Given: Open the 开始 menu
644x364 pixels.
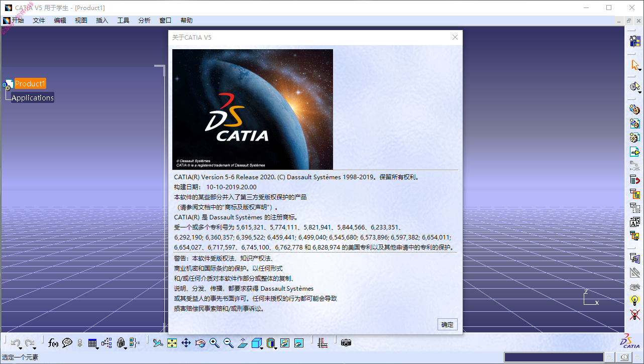Looking at the screenshot, I should click(18, 21).
